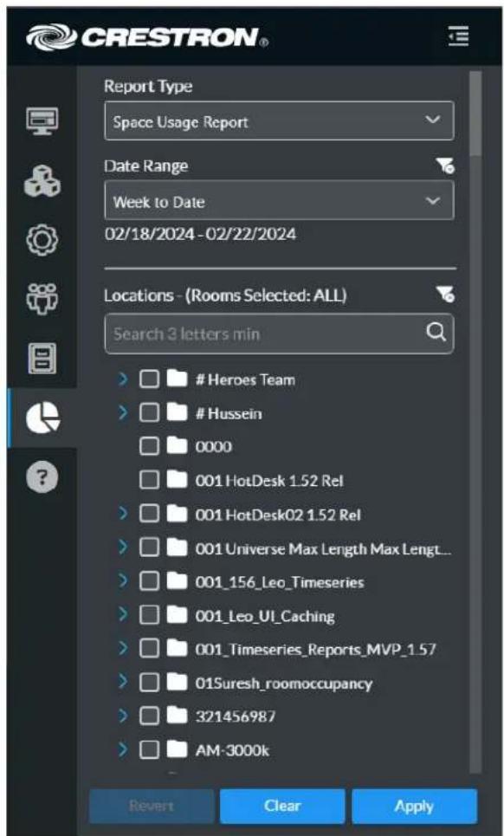504x836 pixels.
Task: Check the # Heroes Team checkbox
Action: (x=149, y=379)
